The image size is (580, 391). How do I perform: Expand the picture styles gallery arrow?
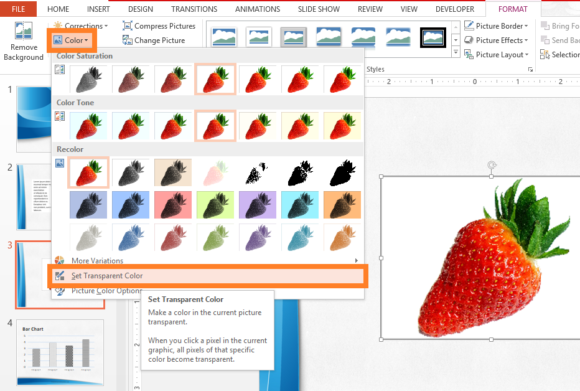point(456,53)
